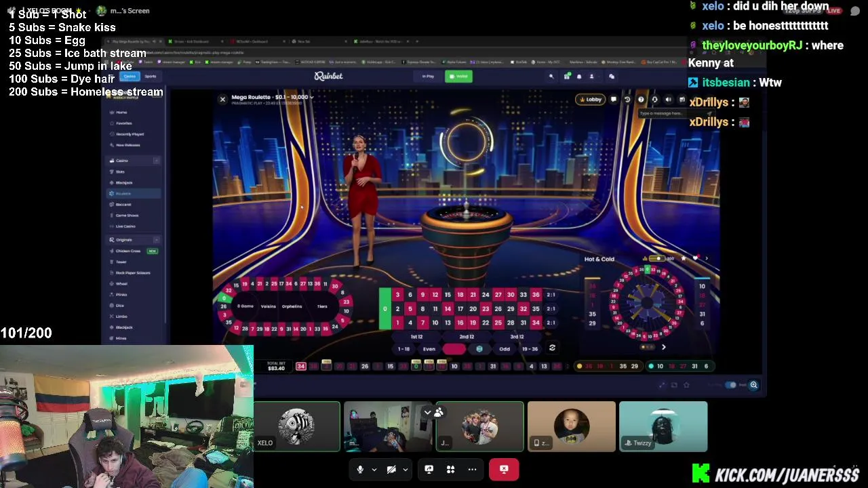Bet on 1st 12 dozen

(x=416, y=337)
